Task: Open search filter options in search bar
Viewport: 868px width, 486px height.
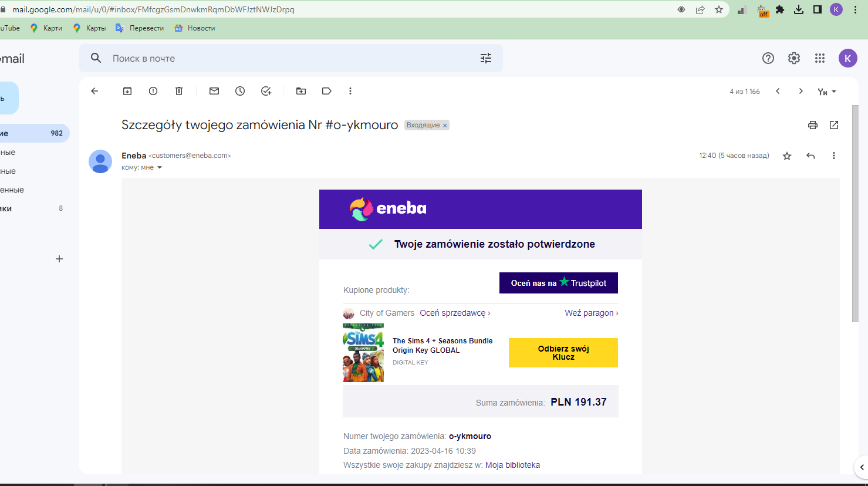Action: pyautogui.click(x=486, y=58)
